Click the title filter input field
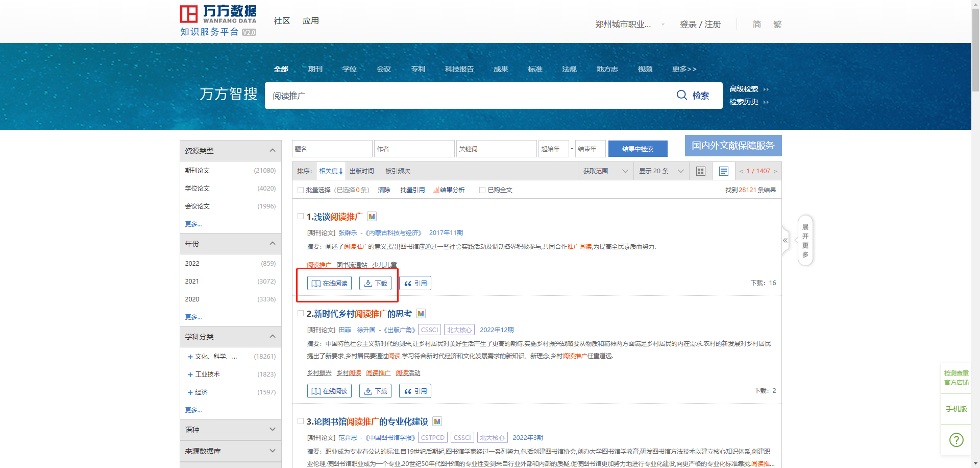 pyautogui.click(x=332, y=149)
